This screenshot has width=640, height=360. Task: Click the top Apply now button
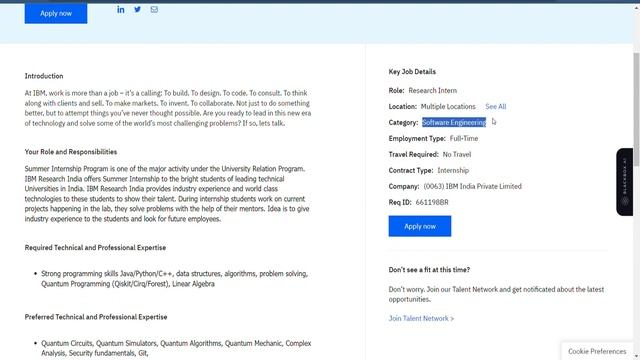[x=56, y=13]
